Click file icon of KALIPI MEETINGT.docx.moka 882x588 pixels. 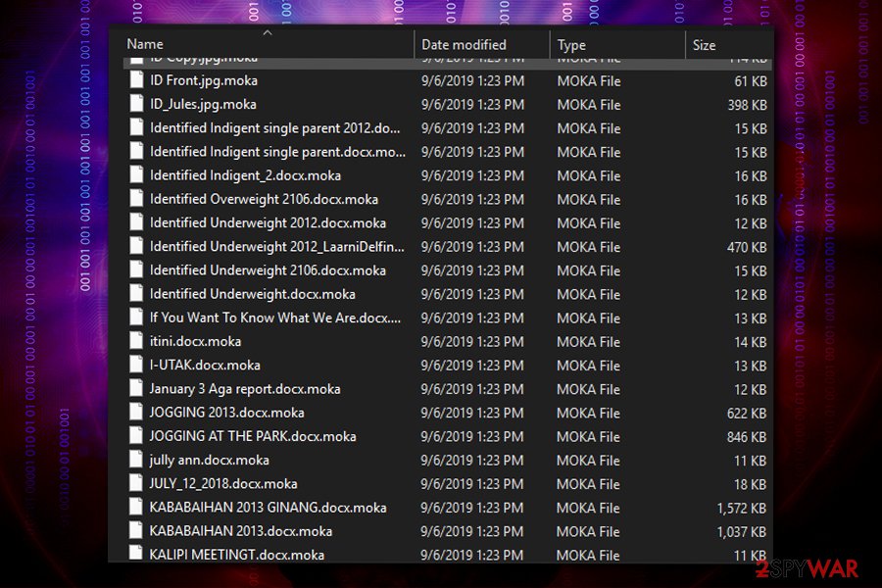(x=136, y=554)
